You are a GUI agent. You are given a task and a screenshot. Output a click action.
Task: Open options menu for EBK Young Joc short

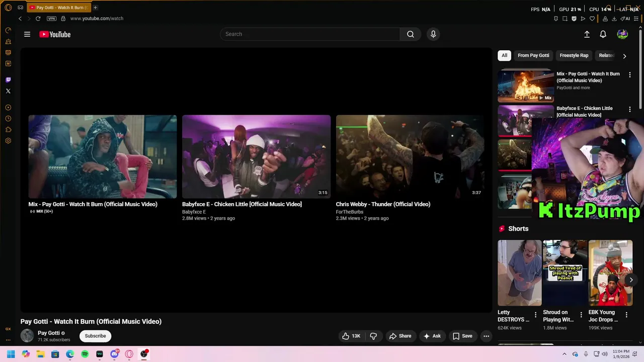click(626, 315)
